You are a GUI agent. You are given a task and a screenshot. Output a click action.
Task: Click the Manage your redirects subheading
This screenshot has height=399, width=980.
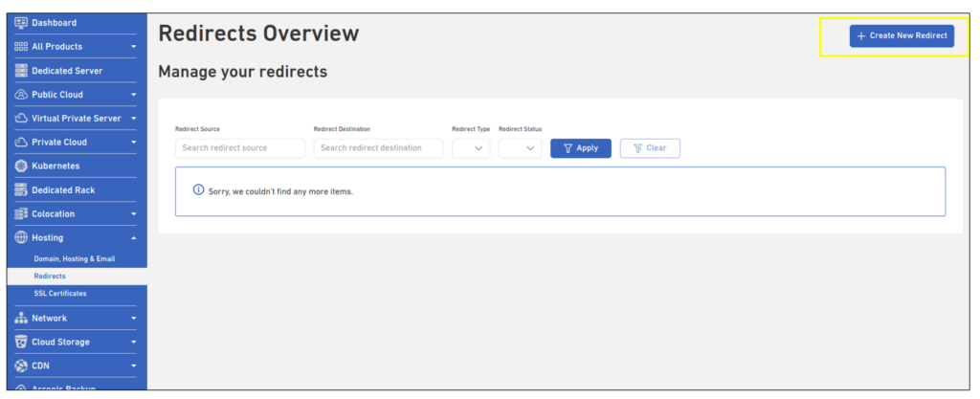pos(242,72)
